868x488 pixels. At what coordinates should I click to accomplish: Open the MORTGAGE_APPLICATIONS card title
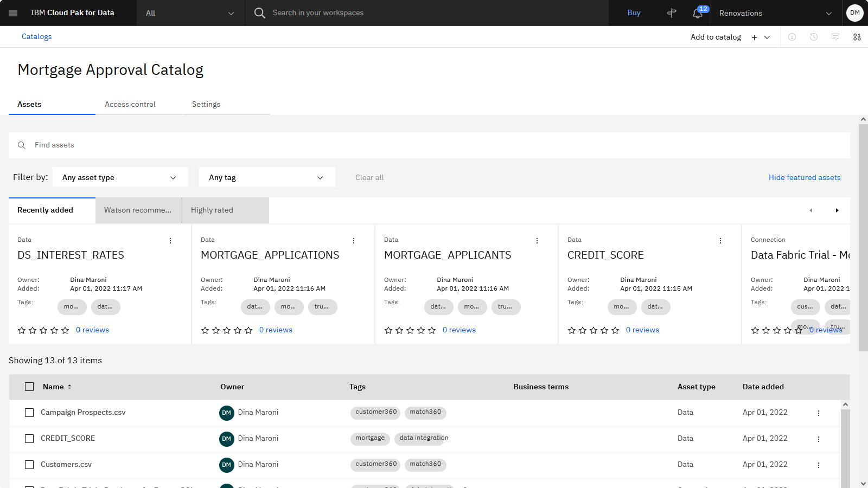270,255
